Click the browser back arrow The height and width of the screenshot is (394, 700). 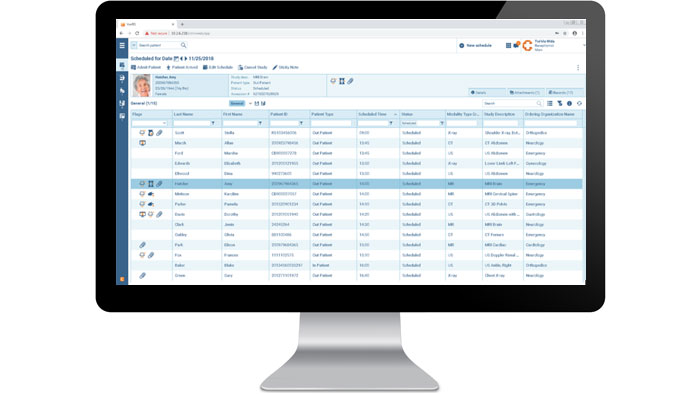pos(121,33)
